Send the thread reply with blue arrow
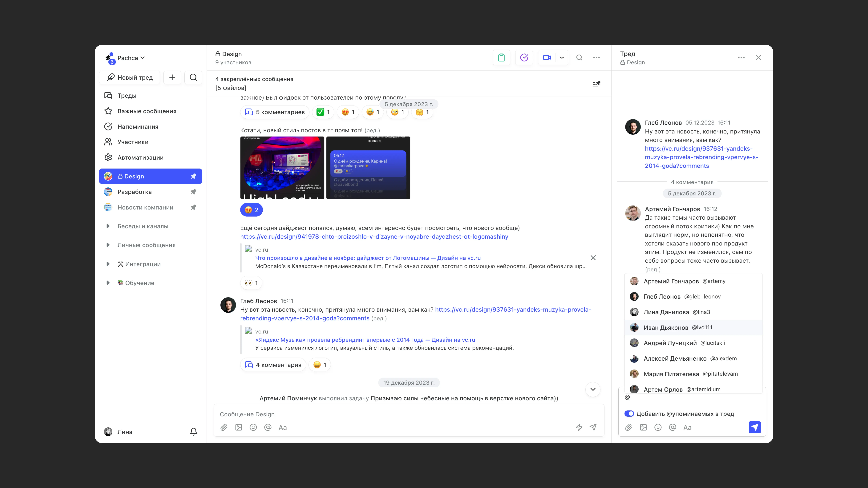The image size is (868, 488). [754, 427]
